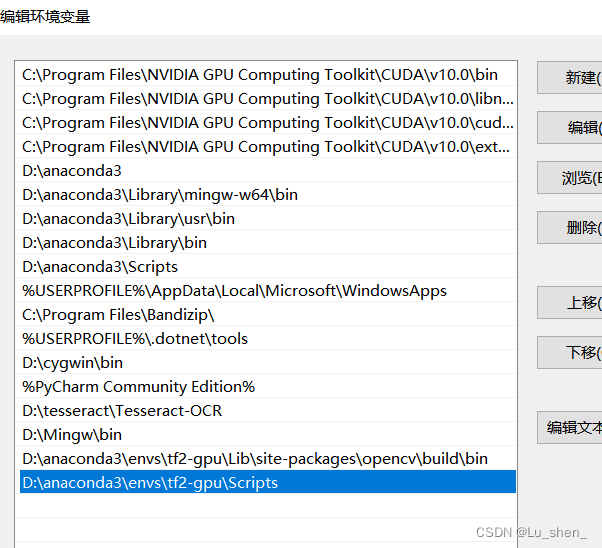602x548 pixels.
Task: Select the CUDA v10.0\ext... path entry
Action: click(266, 146)
